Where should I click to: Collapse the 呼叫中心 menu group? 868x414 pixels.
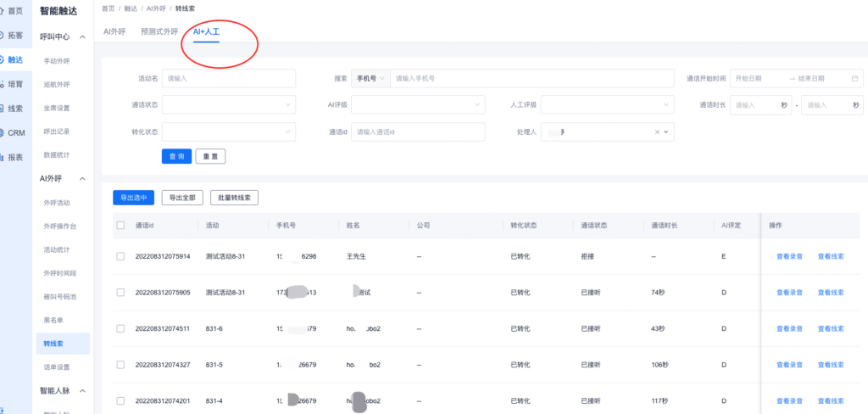click(x=82, y=37)
